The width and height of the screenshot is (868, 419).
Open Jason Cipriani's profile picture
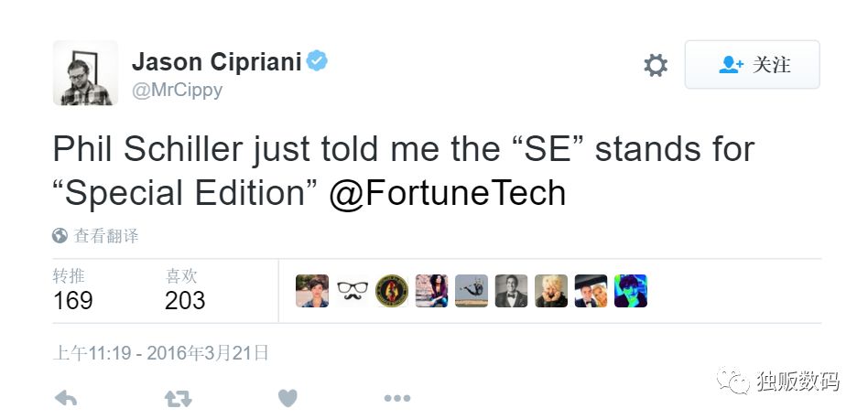point(85,73)
